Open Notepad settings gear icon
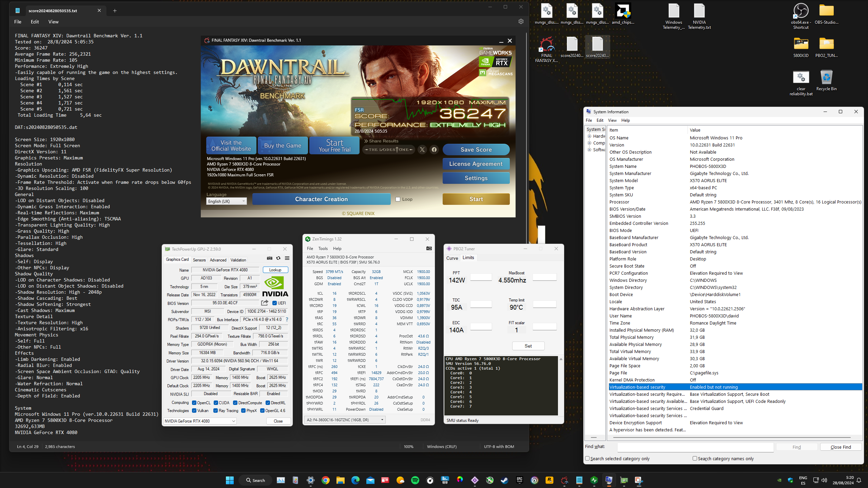The width and height of the screenshot is (868, 488). coord(521,21)
